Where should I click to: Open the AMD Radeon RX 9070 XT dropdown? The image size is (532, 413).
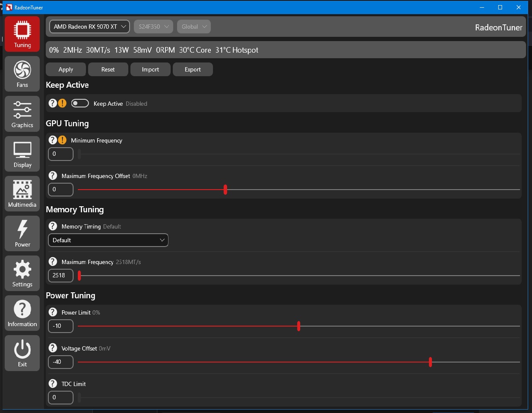pos(90,27)
